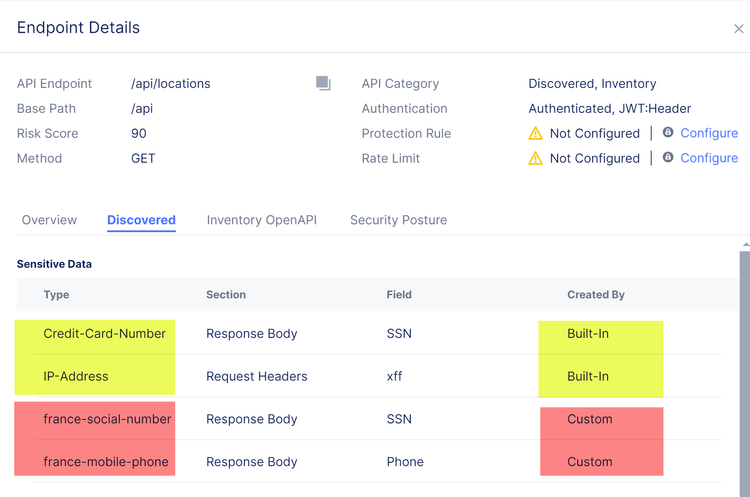Click the france-mobile-phone entry

tap(106, 462)
